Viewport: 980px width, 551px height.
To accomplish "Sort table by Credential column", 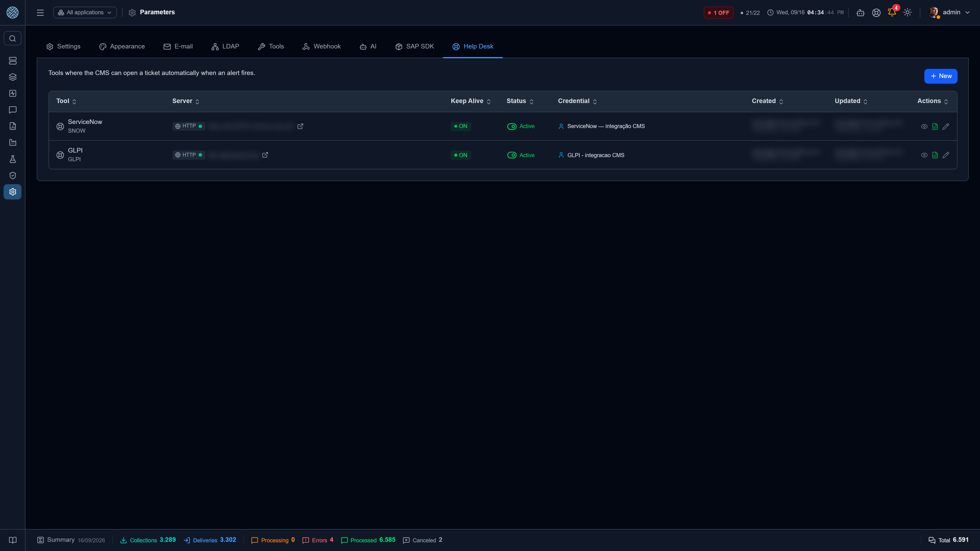I will pos(577,101).
